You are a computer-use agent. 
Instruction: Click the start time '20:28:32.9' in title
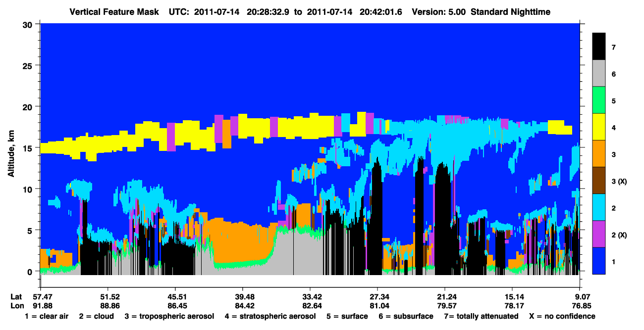point(269,12)
